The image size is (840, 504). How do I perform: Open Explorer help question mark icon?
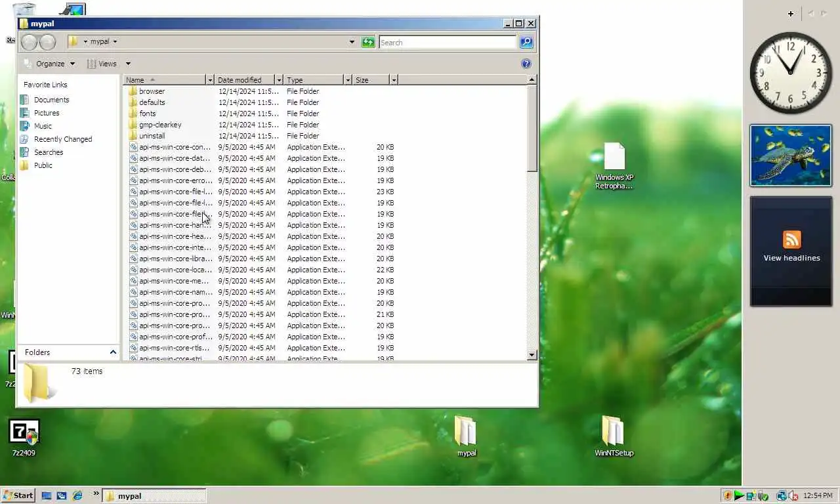point(526,64)
